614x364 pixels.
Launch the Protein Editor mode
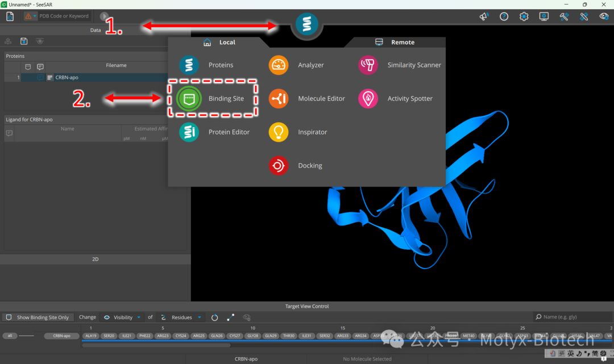coord(214,132)
